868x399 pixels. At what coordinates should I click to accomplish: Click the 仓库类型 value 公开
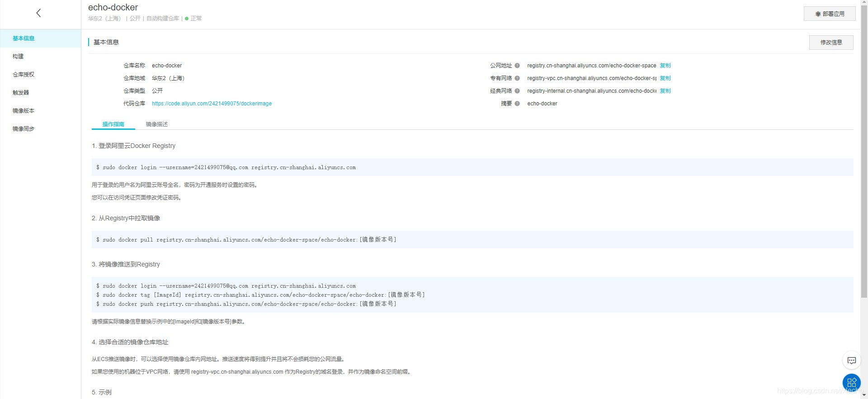click(157, 91)
